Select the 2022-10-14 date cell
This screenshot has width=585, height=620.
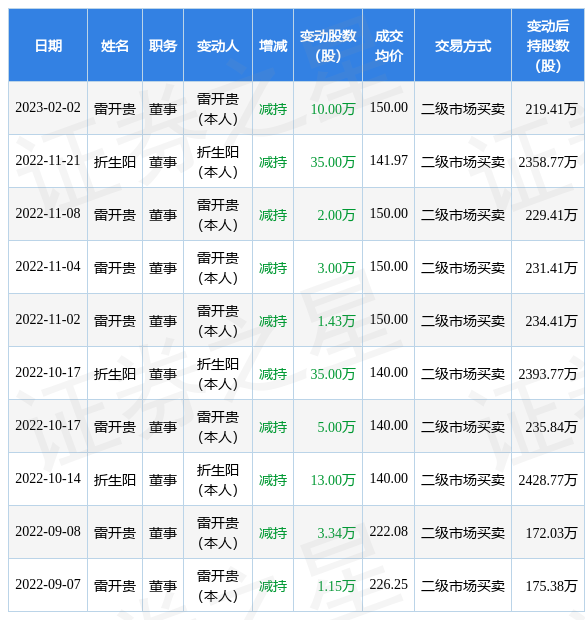click(x=48, y=479)
